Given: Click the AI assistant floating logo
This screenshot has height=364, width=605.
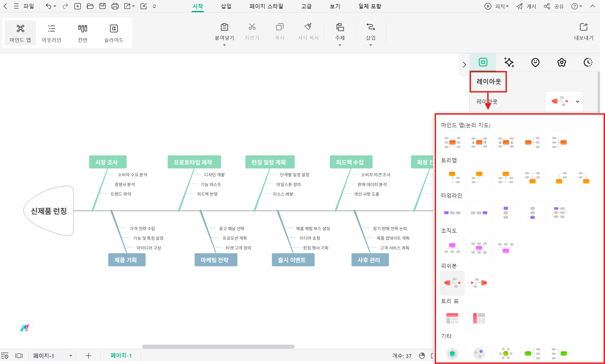Looking at the screenshot, I should click(25, 328).
